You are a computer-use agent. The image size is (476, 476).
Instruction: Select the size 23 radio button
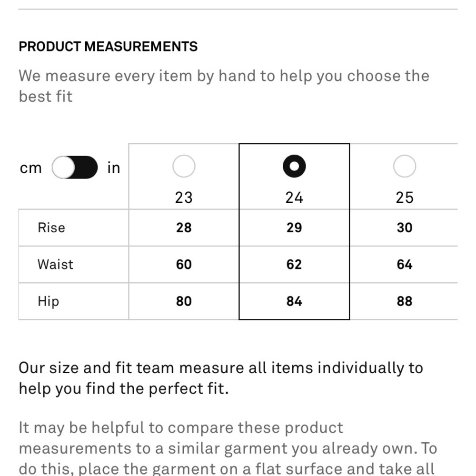(184, 167)
